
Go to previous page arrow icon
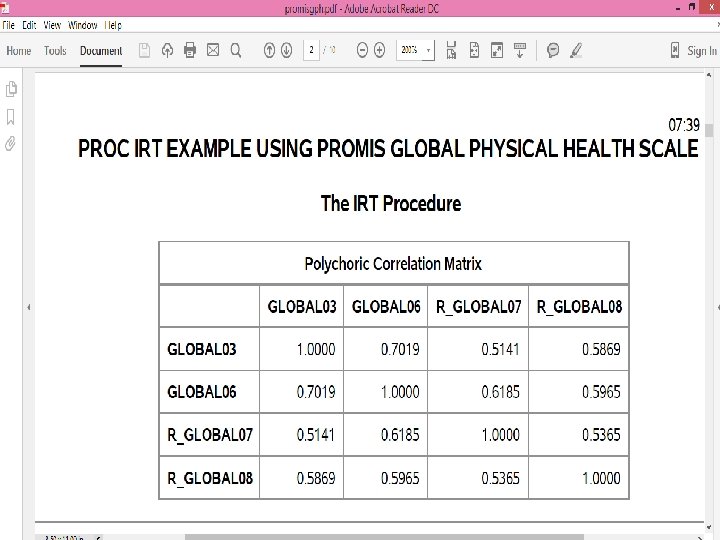click(269, 50)
